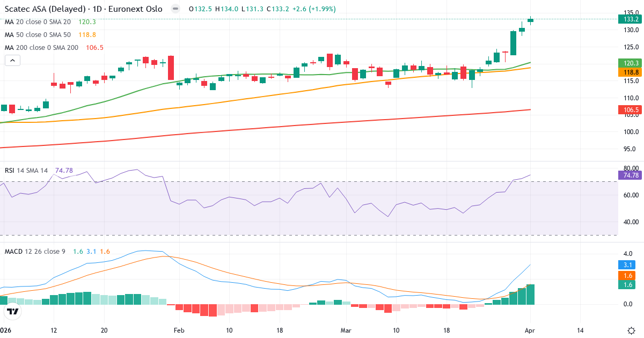Click the orange 118.8 MA price tag
This screenshot has height=338, width=644.
click(x=631, y=72)
